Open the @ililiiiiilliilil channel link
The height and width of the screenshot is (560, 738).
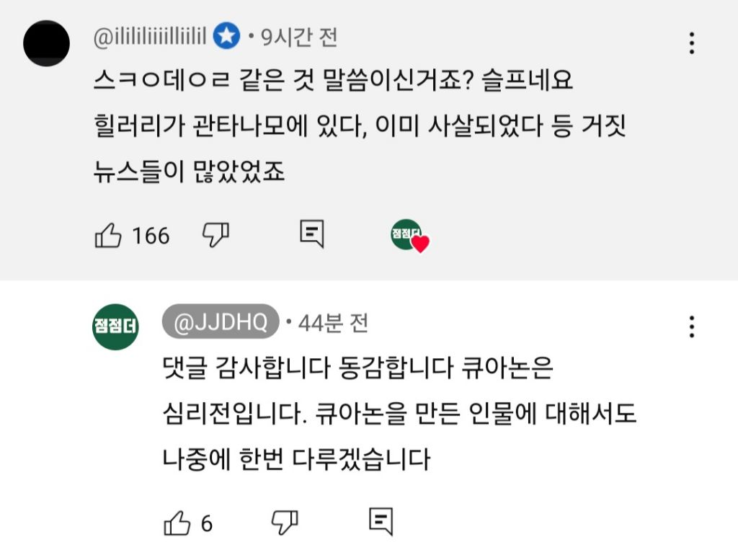(151, 37)
